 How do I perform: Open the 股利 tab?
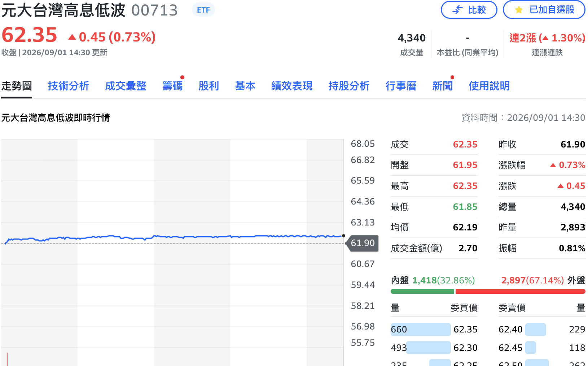tap(209, 86)
